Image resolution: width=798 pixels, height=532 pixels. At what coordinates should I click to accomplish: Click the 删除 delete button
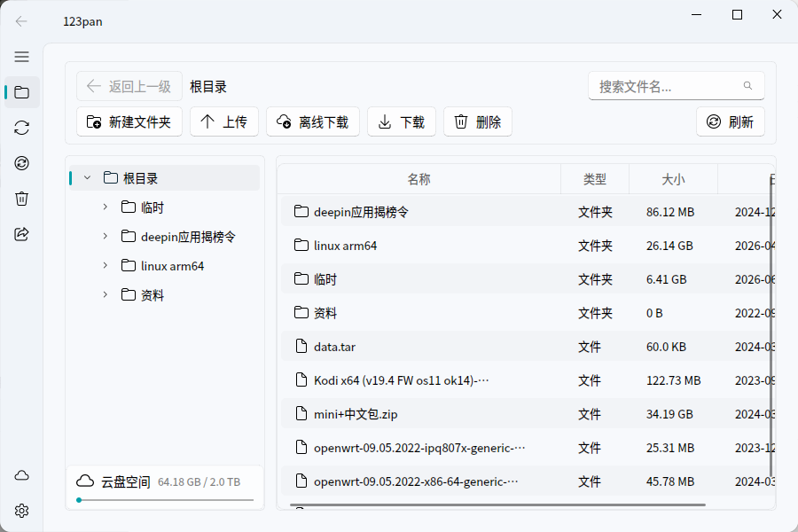coord(478,122)
